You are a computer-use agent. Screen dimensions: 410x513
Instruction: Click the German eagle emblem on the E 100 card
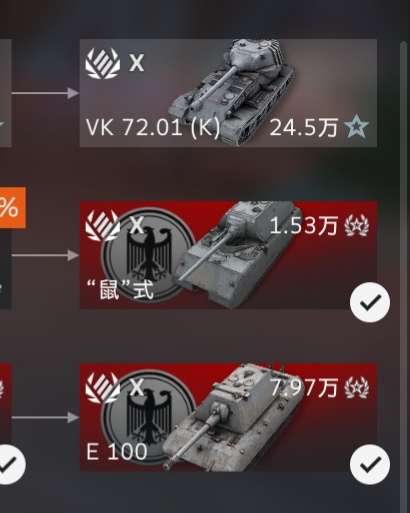pos(149,417)
